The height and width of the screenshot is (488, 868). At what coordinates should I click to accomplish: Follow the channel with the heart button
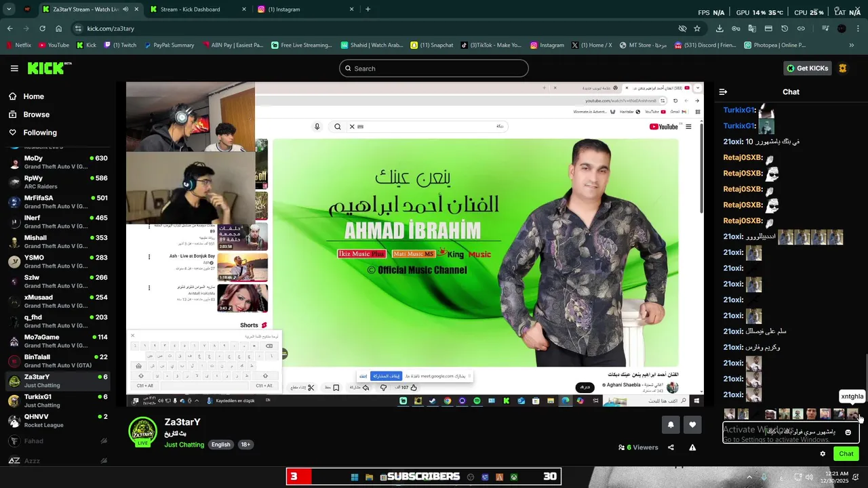[x=692, y=425]
